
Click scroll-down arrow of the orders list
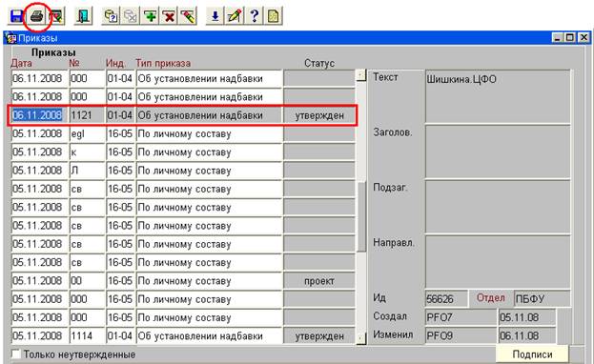point(361,338)
